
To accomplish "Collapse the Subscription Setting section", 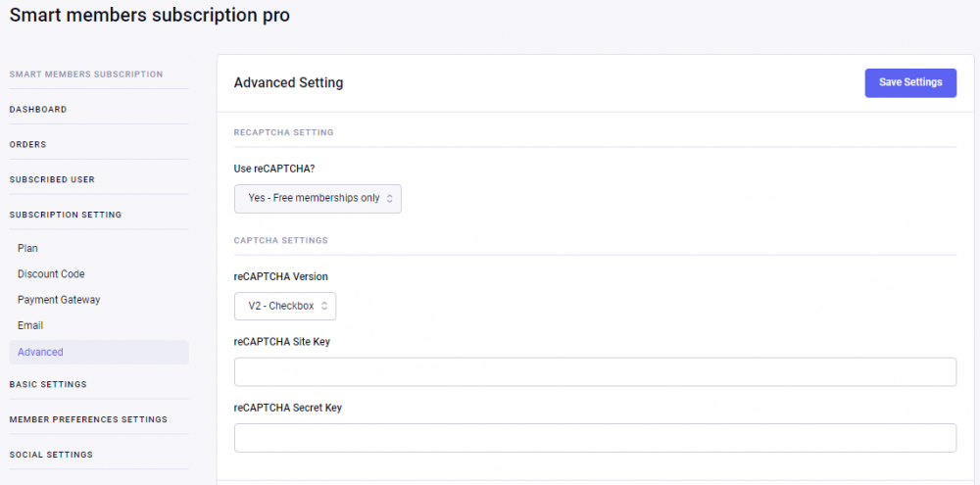I will 66,215.
